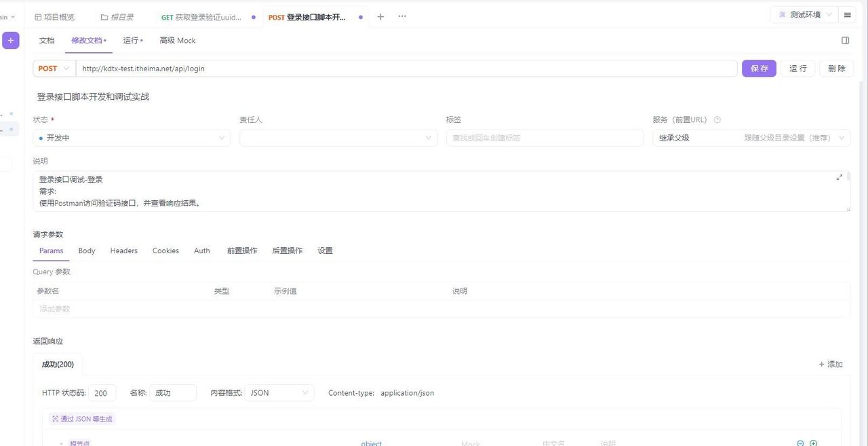The width and height of the screenshot is (868, 446).
Task: Open the 内容格式 JSON dropdown
Action: pyautogui.click(x=278, y=392)
